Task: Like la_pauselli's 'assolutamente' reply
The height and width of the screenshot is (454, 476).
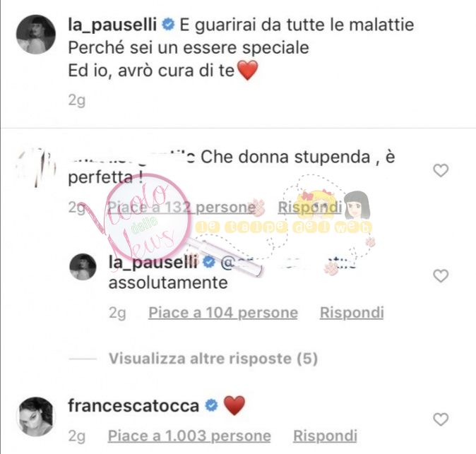Action: click(x=441, y=276)
